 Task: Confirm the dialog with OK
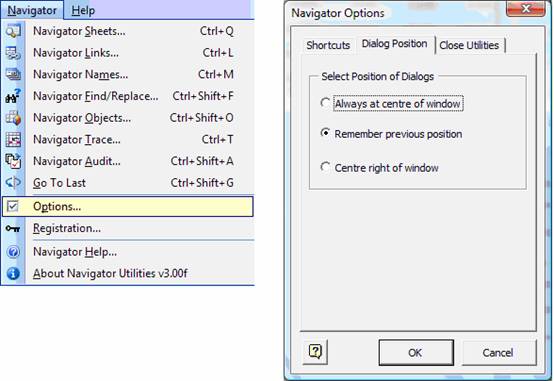(416, 352)
